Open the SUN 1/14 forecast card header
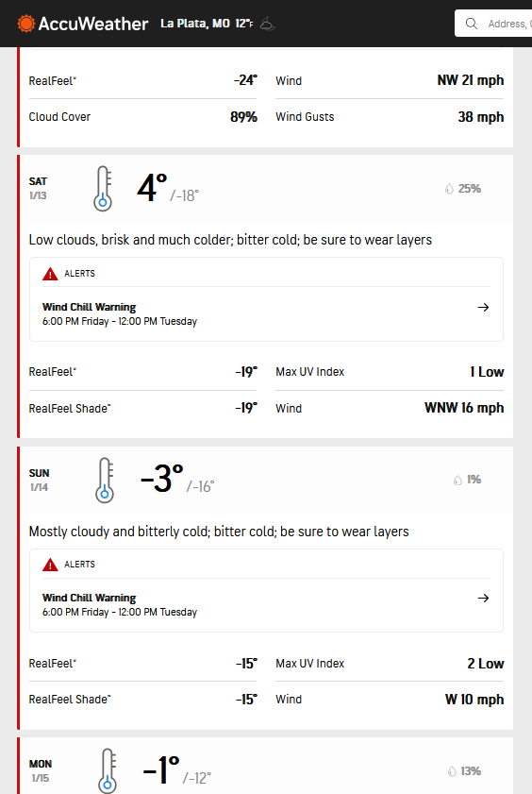Viewport: 532px width, 794px height. coord(266,480)
